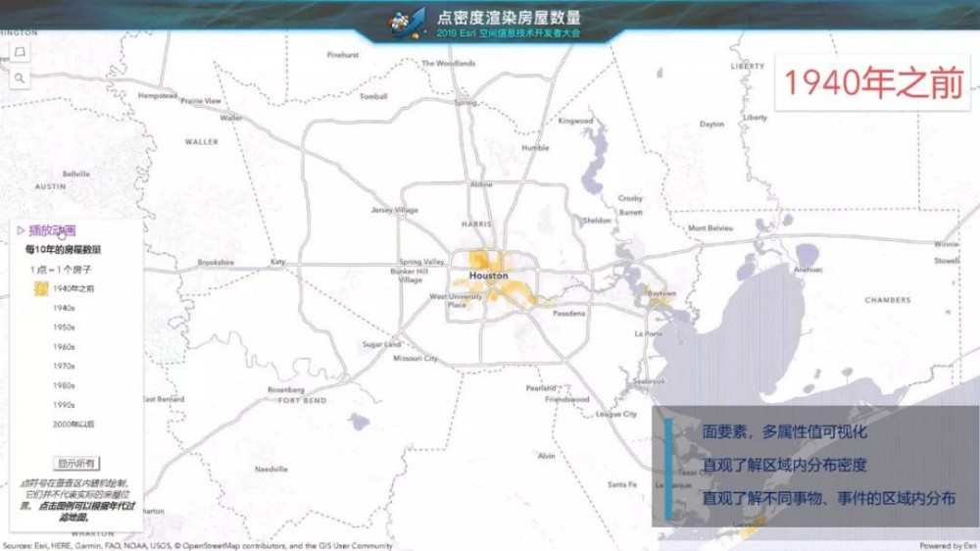
Task: Click the 每10年的房屋数量 legend heading
Action: point(63,250)
